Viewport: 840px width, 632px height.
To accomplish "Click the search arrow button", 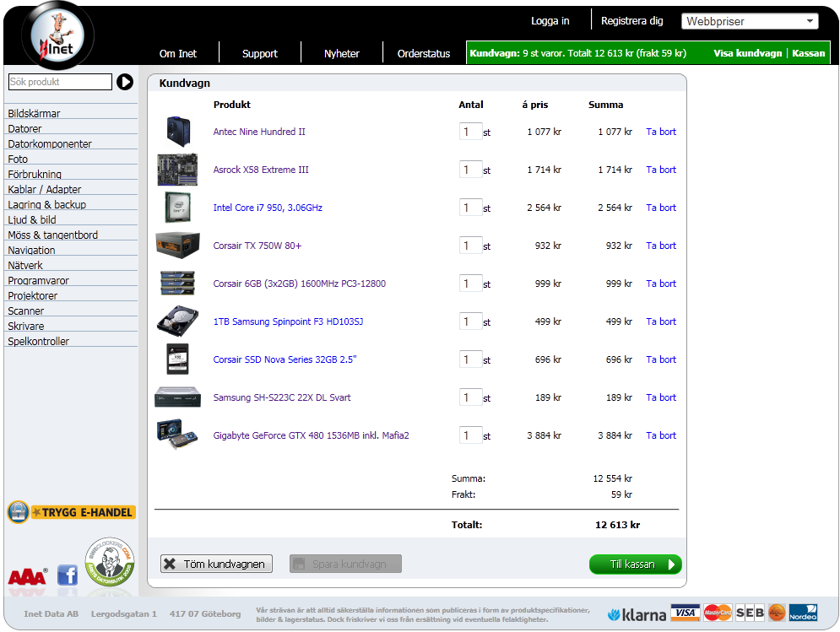I will coord(125,82).
